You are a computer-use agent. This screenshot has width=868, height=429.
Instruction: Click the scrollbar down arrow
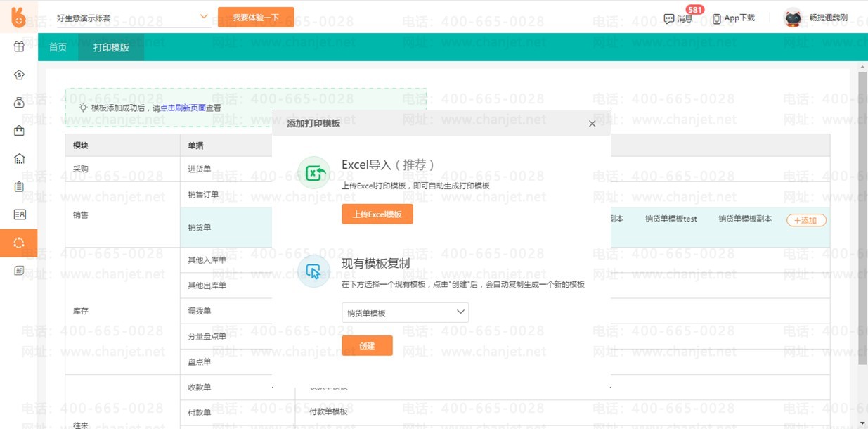pos(862,423)
